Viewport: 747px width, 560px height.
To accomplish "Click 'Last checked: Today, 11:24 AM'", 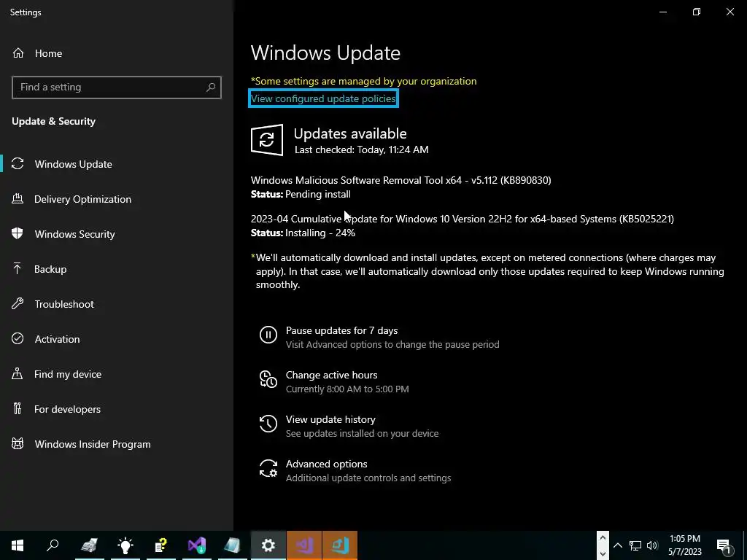I will click(x=362, y=149).
